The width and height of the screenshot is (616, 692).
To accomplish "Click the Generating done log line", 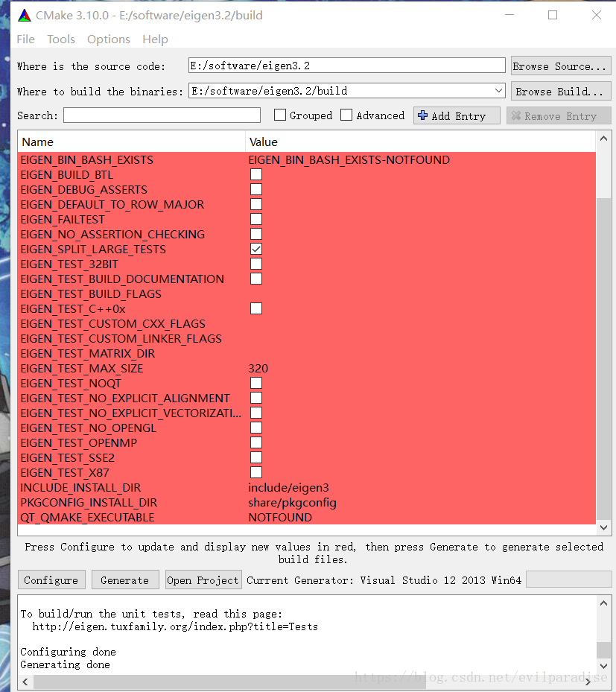I will coord(66,664).
